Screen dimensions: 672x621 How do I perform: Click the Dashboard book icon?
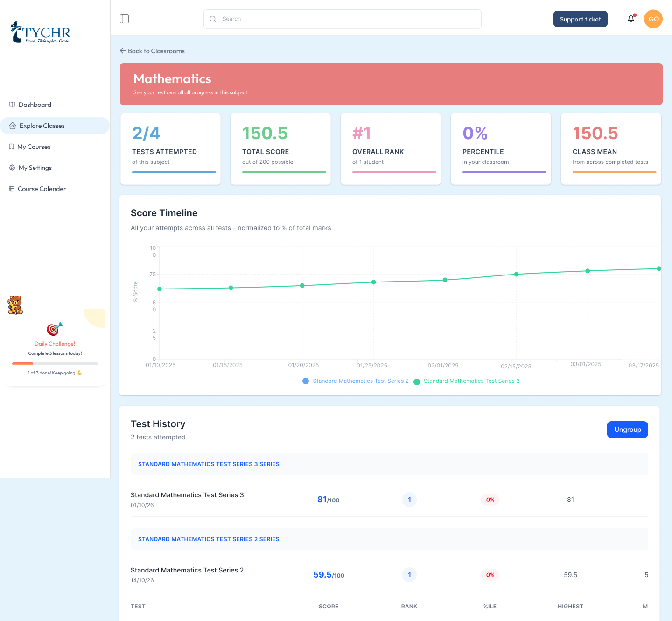pos(12,105)
